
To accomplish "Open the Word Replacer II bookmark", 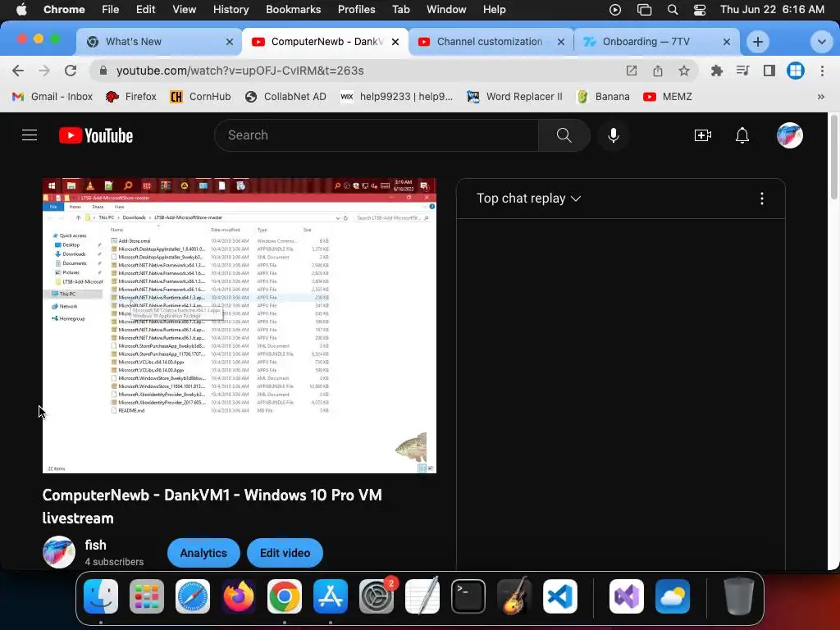I will click(x=515, y=97).
